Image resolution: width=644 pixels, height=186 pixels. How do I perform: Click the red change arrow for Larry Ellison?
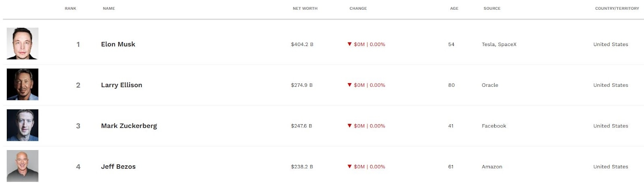pos(349,85)
